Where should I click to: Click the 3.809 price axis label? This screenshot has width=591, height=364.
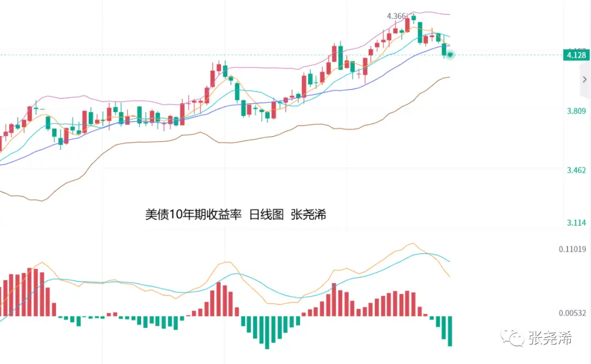pos(576,111)
